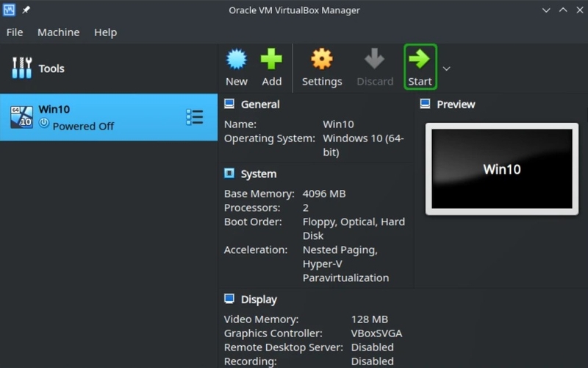Click the General section monitor icon

point(229,104)
